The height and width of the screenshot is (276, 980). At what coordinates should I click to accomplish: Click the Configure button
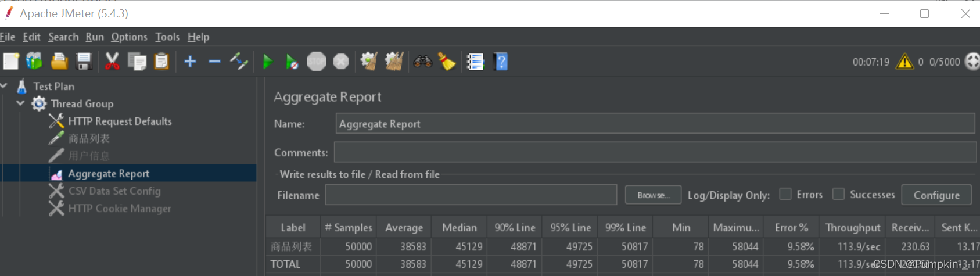point(936,195)
